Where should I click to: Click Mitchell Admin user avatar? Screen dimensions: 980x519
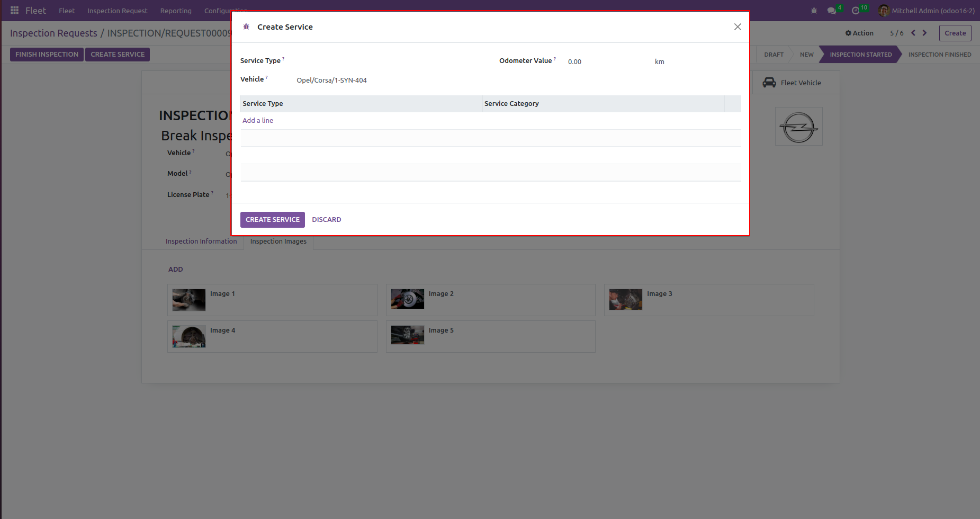883,11
